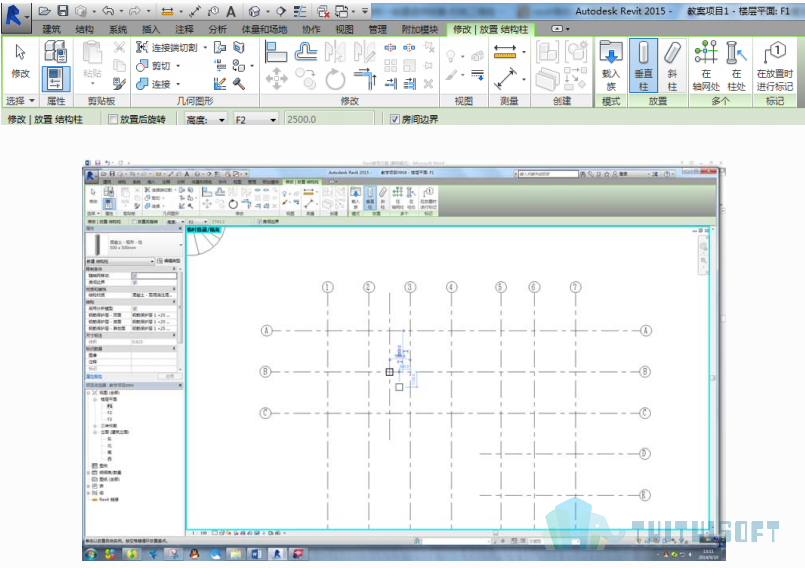Viewport: 805px width, 568px height.
Task: Click 在柱处 in the enlarged 多个 panel
Action: coord(736,66)
